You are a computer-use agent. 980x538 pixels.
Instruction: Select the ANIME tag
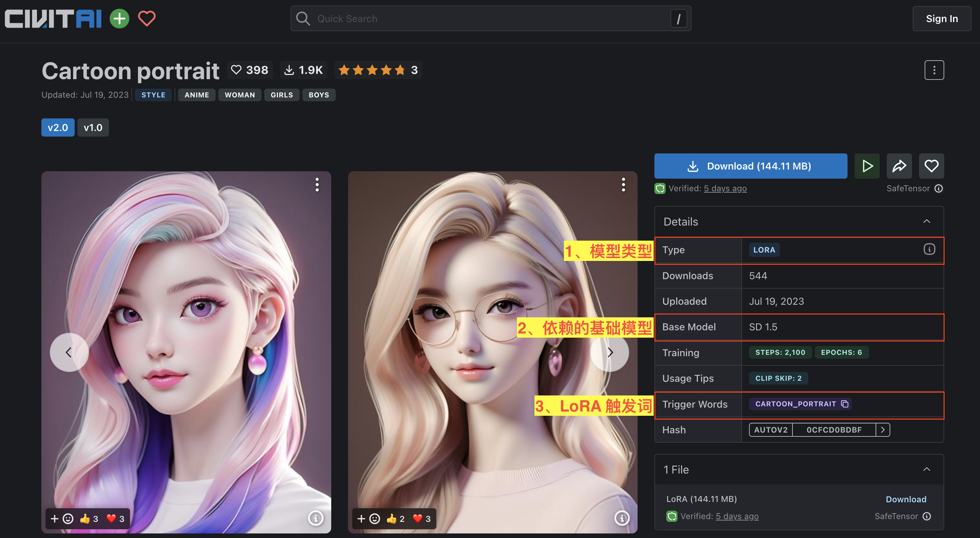click(x=196, y=95)
